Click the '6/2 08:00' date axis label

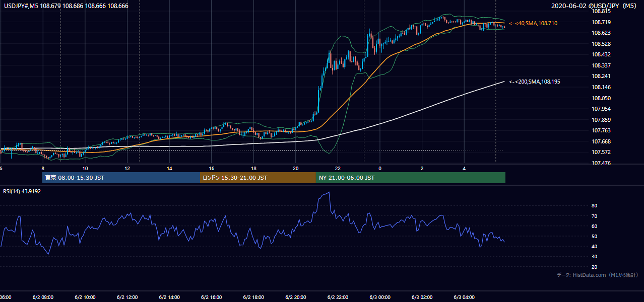point(43,297)
